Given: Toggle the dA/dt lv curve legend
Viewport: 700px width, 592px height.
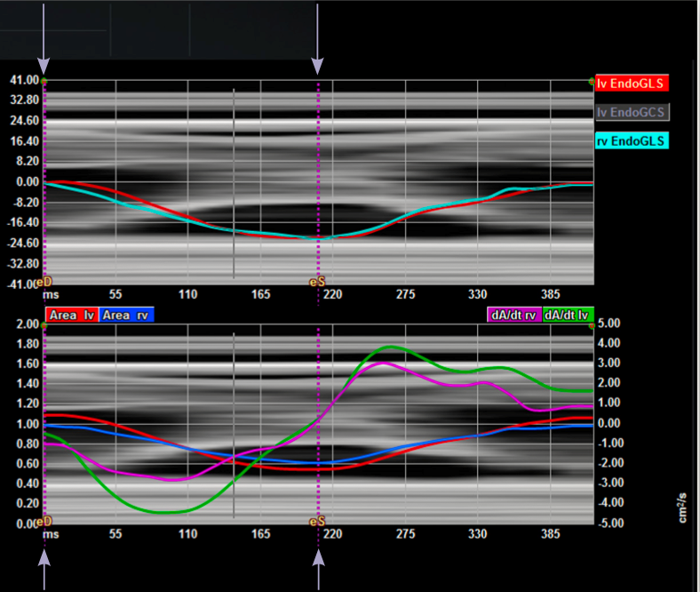Looking at the screenshot, I should coord(568,315).
